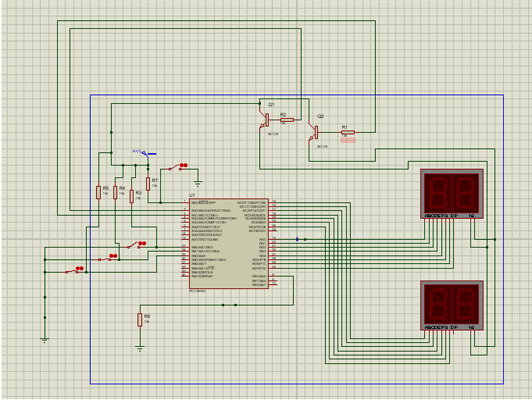This screenshot has height=400, width=532.
Task: Pick resistor R4 in the pull-up group
Action: (115, 193)
